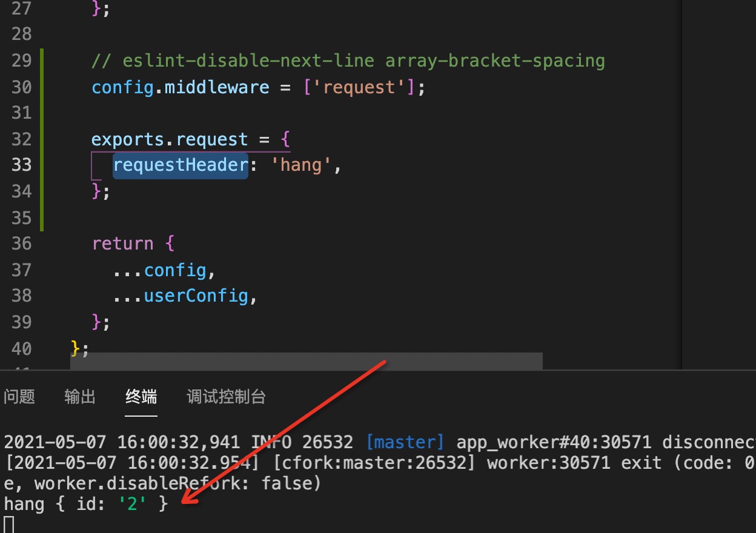Open the 调试控制台 tab
The width and height of the screenshot is (756, 533).
(226, 397)
